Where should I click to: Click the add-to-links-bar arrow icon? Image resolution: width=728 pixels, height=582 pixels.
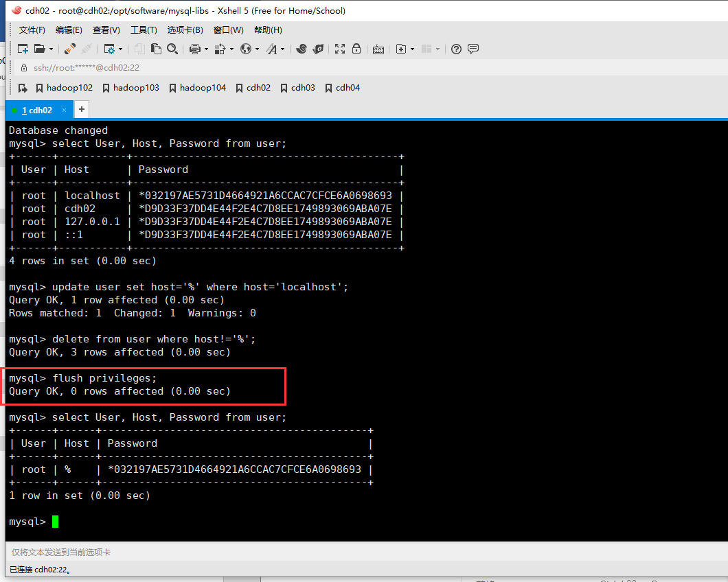point(23,88)
